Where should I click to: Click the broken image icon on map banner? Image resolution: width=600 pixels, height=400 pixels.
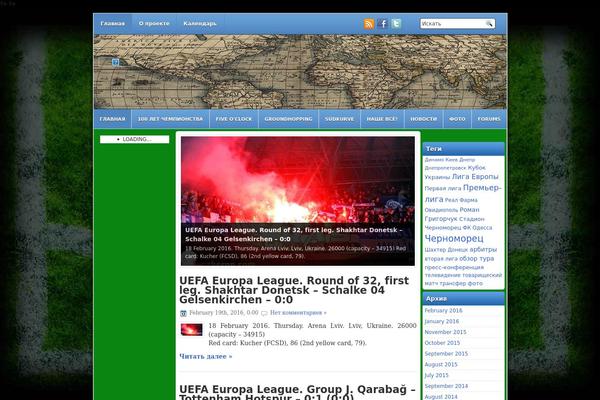click(x=116, y=62)
